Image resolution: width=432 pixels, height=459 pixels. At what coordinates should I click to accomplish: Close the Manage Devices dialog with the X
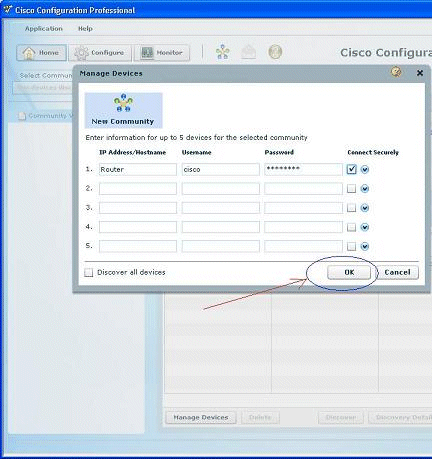420,73
